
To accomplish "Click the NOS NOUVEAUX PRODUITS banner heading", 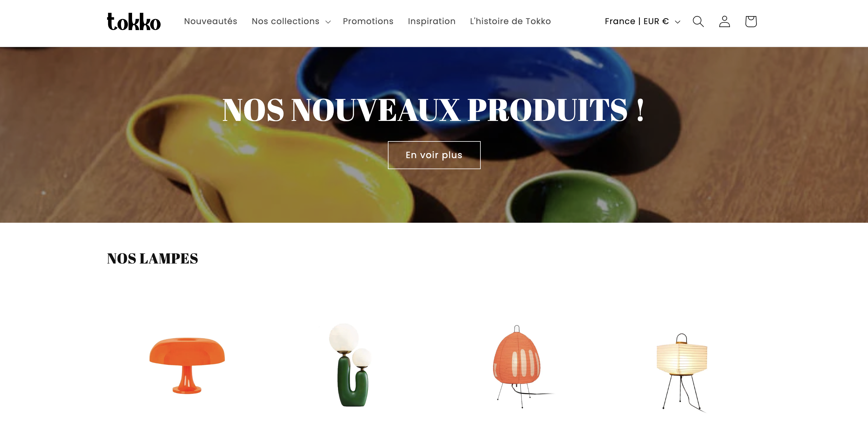I will [434, 110].
